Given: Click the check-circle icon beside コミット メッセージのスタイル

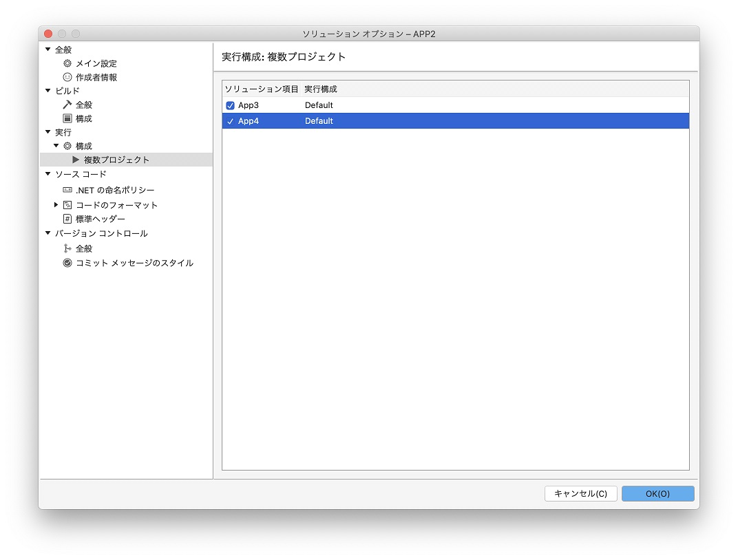Looking at the screenshot, I should [x=67, y=263].
